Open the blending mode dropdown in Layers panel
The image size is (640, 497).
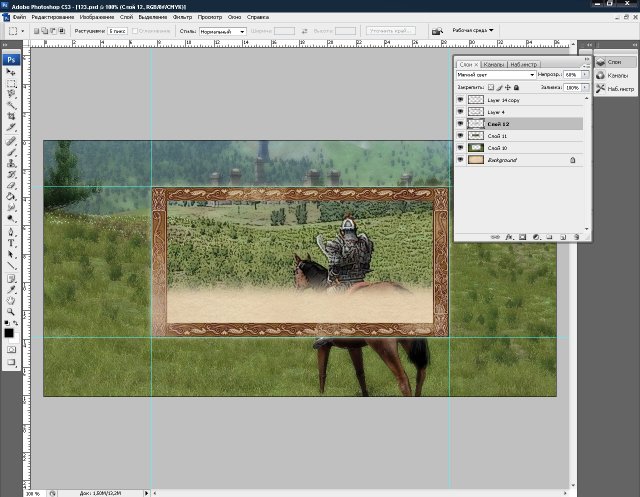(496, 75)
